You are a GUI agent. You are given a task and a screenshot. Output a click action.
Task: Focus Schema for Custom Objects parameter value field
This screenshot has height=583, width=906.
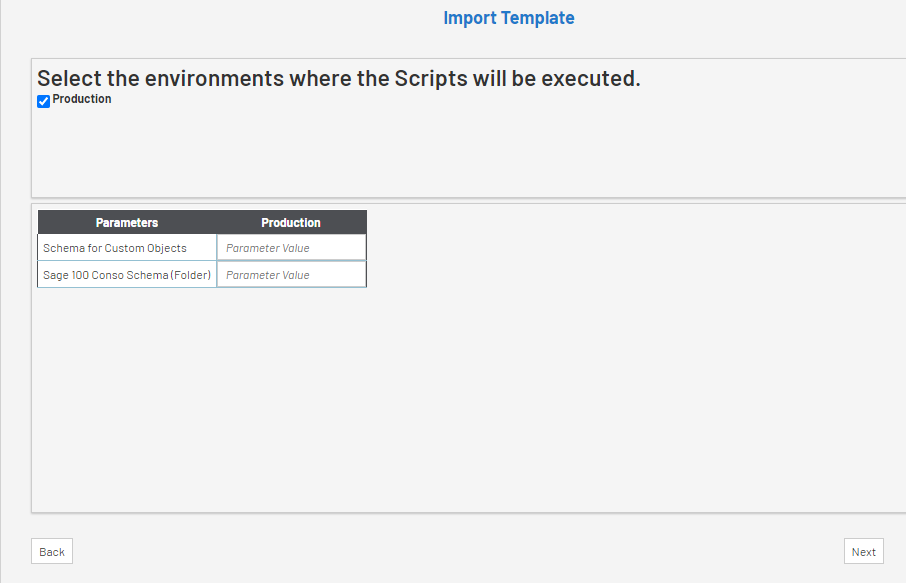pyautogui.click(x=291, y=248)
